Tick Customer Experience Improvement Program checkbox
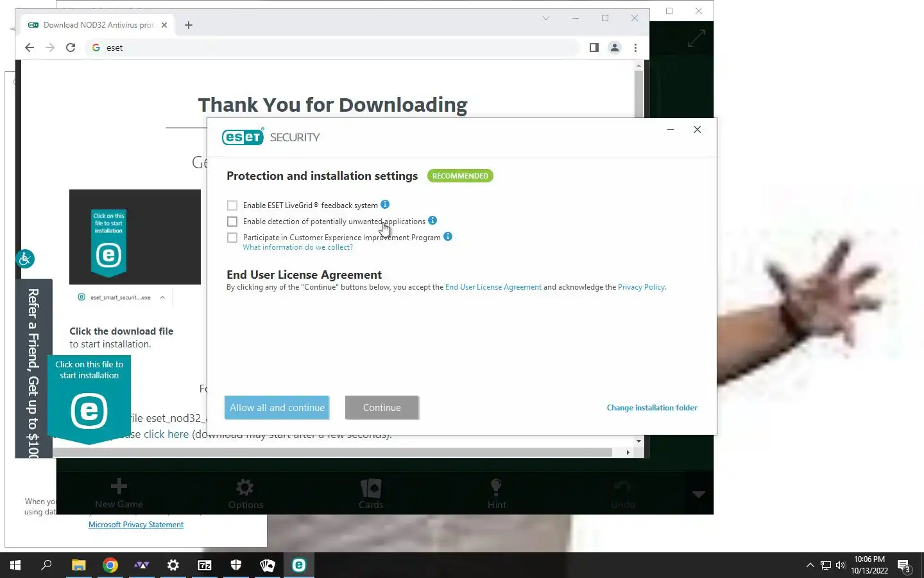This screenshot has height=578, width=924. (232, 238)
